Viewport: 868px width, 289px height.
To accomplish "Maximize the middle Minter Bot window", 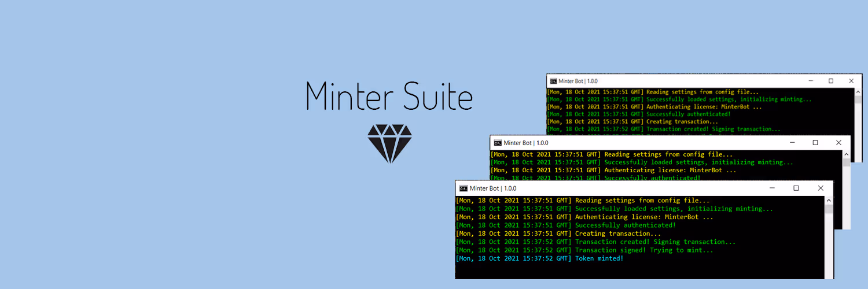I will click(x=815, y=143).
